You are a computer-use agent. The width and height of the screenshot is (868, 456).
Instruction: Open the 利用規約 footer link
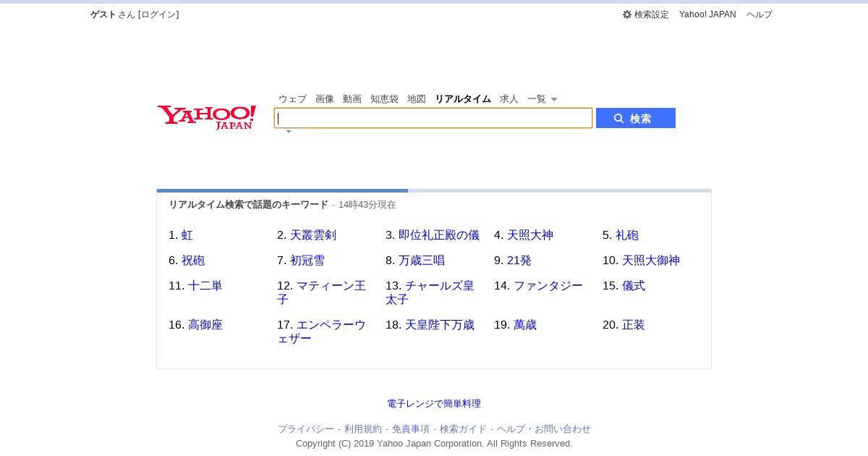363,429
